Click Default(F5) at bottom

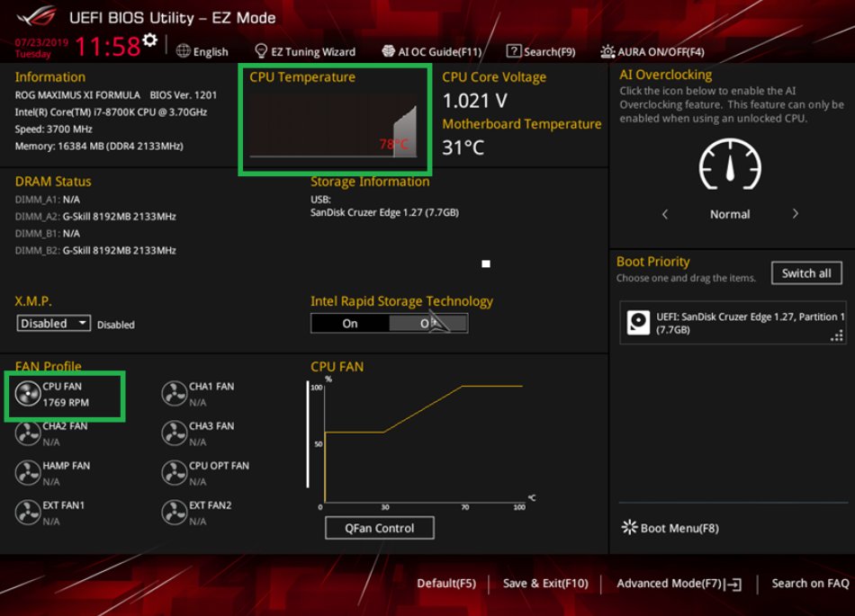click(446, 584)
